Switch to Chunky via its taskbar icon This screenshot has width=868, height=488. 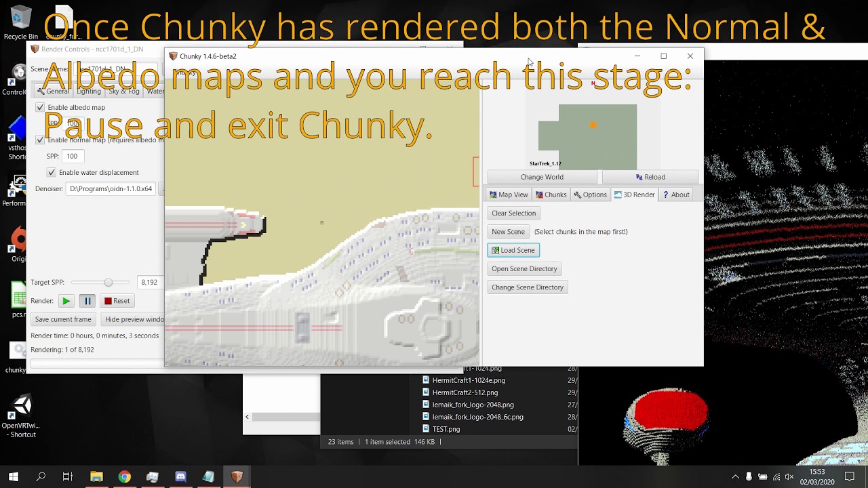[237, 477]
